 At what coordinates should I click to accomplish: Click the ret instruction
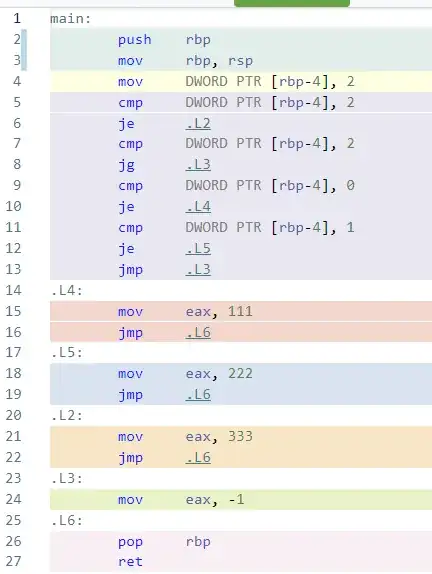[x=130, y=562]
